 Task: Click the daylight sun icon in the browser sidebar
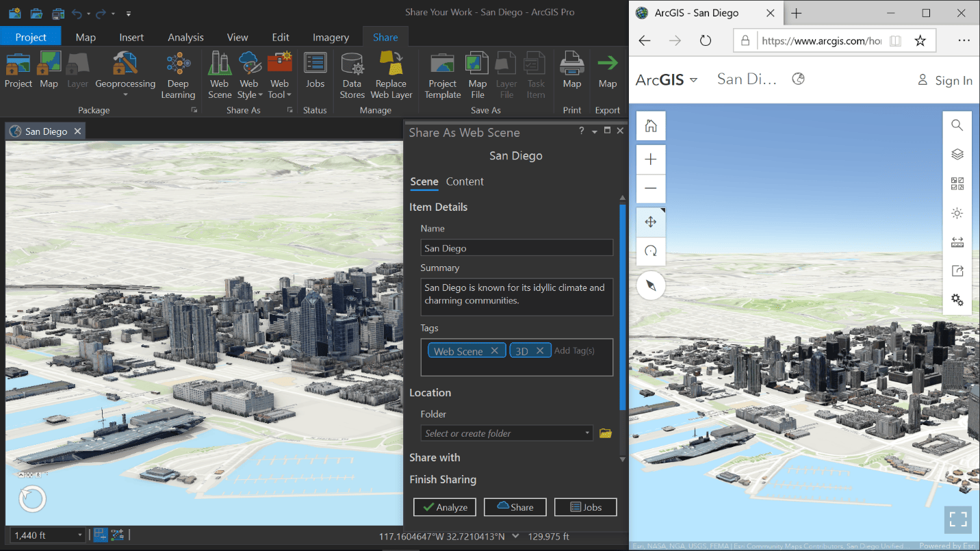(957, 213)
